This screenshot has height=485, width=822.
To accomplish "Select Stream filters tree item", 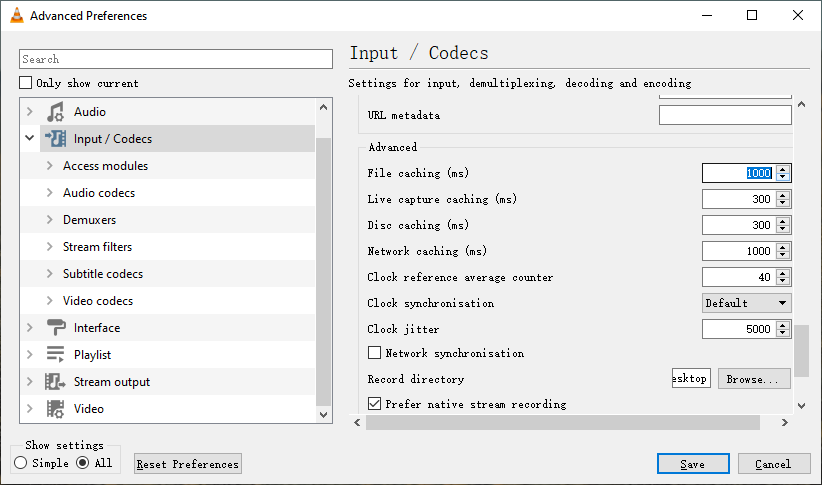I will click(98, 246).
